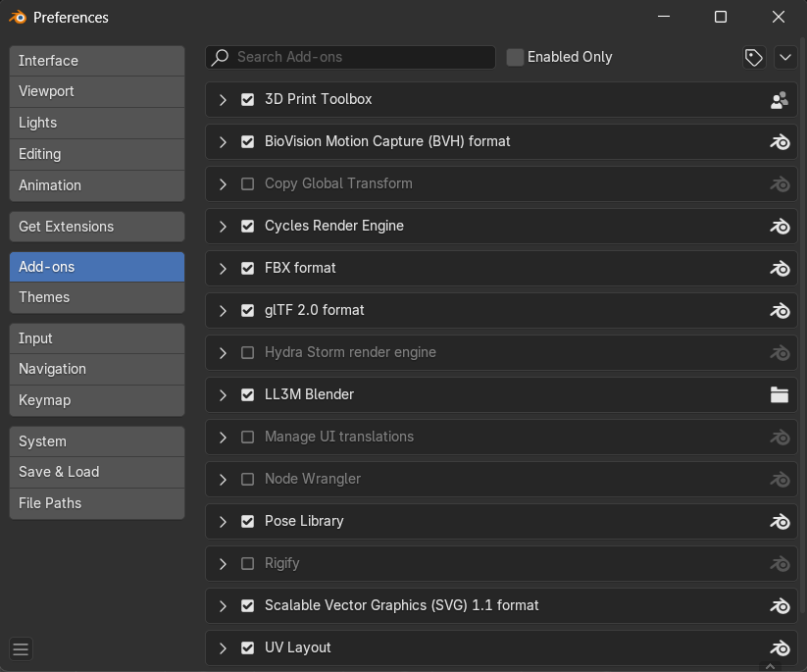Click the Blender icon in the title bar
The image size is (807, 672).
pyautogui.click(x=18, y=17)
